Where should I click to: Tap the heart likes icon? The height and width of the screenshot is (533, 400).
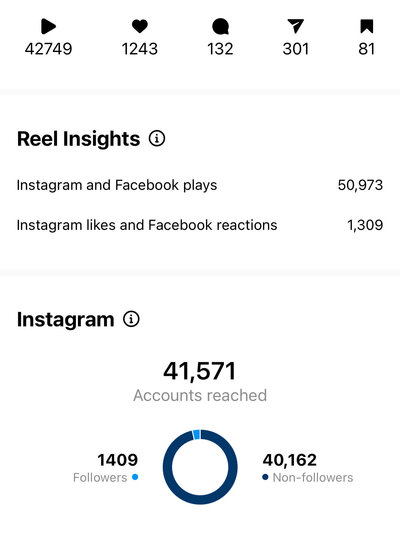point(140,26)
